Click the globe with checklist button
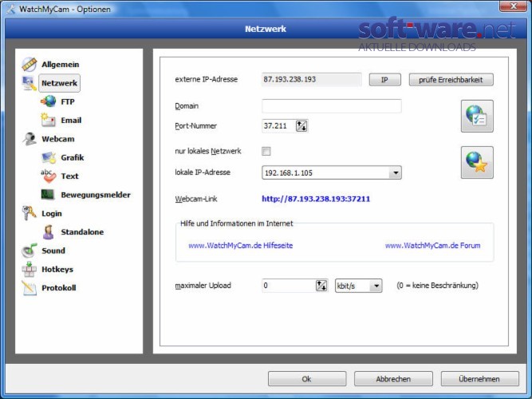 (477, 116)
